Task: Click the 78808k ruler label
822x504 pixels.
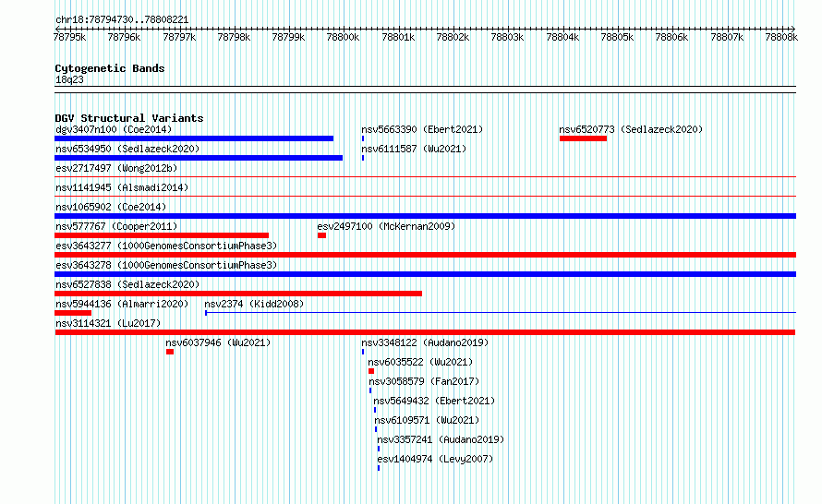Action: [x=781, y=37]
